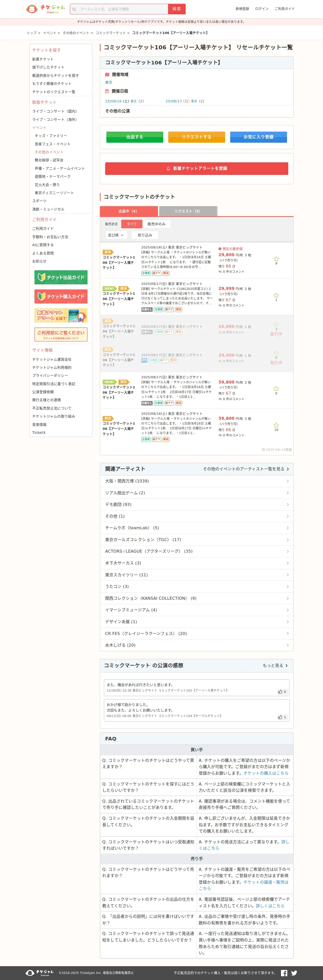The height and width of the screenshot is (980, 323).
Task: Star the 26,000円 listing marked 取引中
Action: (x=276, y=324)
